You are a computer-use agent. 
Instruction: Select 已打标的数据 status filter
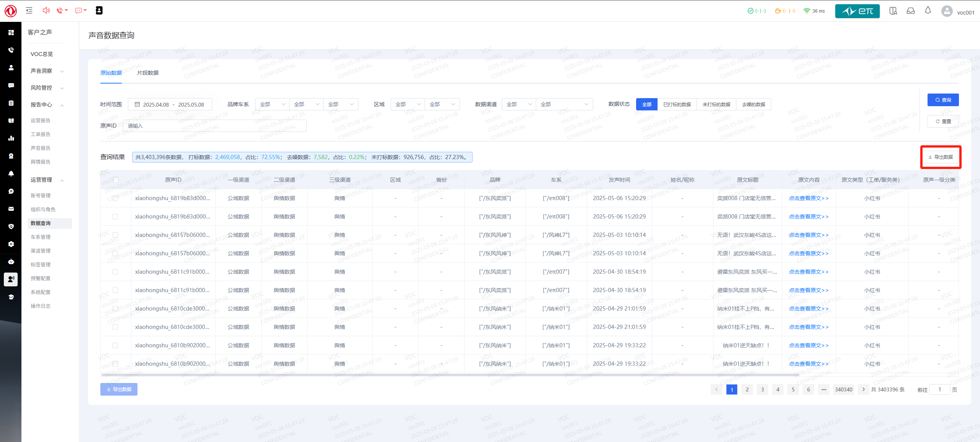[677, 104]
